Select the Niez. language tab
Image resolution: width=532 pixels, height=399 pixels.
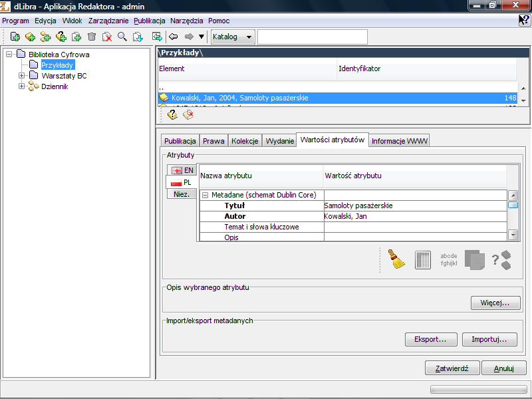pos(182,194)
